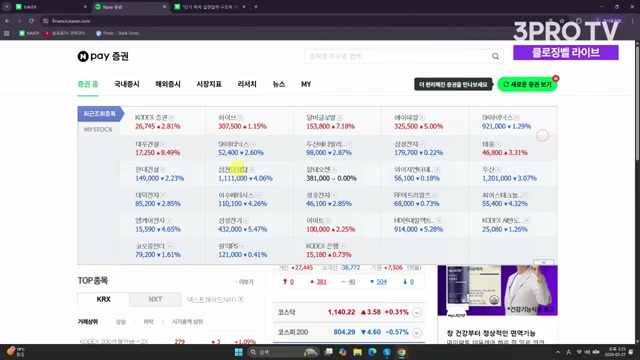
Task: Click the small x icon next to 에이피알
Action: [422, 118]
